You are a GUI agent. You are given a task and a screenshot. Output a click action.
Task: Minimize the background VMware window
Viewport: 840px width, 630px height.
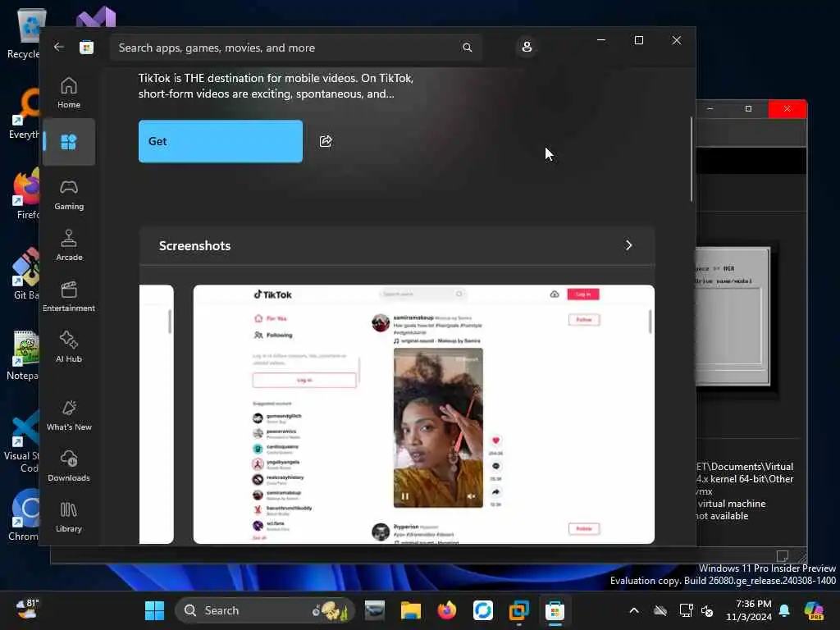pyautogui.click(x=710, y=109)
